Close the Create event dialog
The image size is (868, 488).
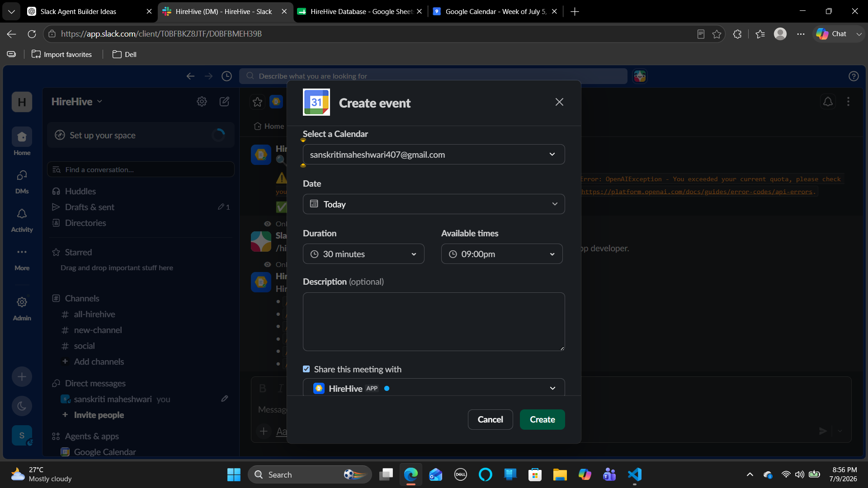pyautogui.click(x=559, y=102)
